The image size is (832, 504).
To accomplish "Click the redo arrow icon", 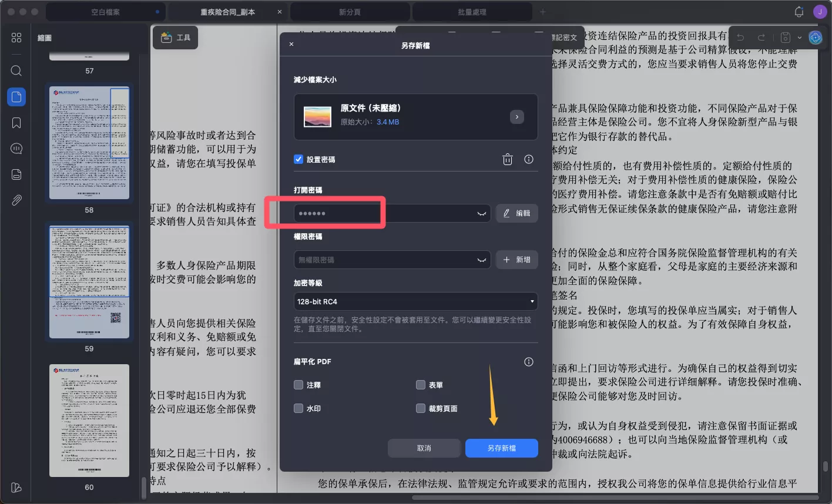I will coord(761,38).
